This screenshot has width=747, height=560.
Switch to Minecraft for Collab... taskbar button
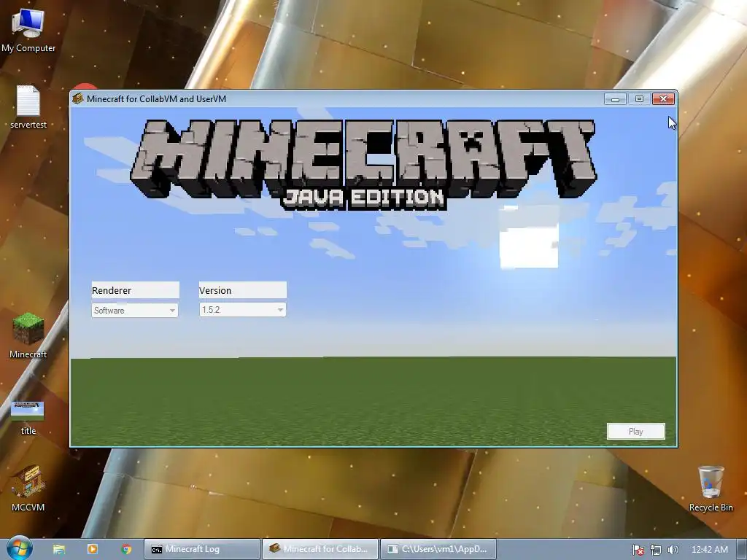(x=320, y=549)
